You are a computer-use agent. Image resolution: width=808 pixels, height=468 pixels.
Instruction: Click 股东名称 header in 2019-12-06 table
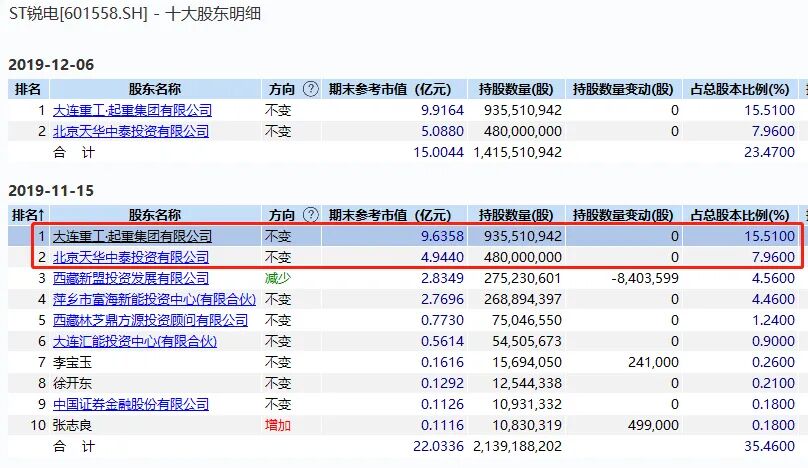point(155,89)
